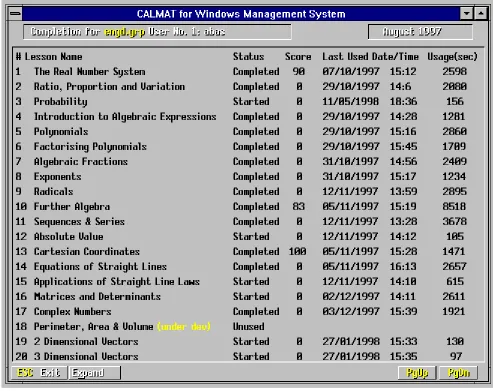Click time 15:33 for 2 Dimensional Vectors
The width and height of the screenshot is (493, 391).
click(x=403, y=342)
